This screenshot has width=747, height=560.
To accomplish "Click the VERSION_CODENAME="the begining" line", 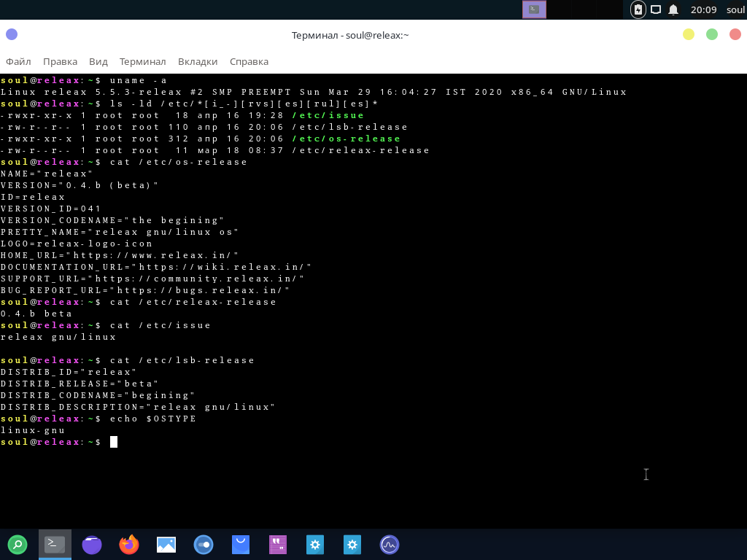I will 112,220.
